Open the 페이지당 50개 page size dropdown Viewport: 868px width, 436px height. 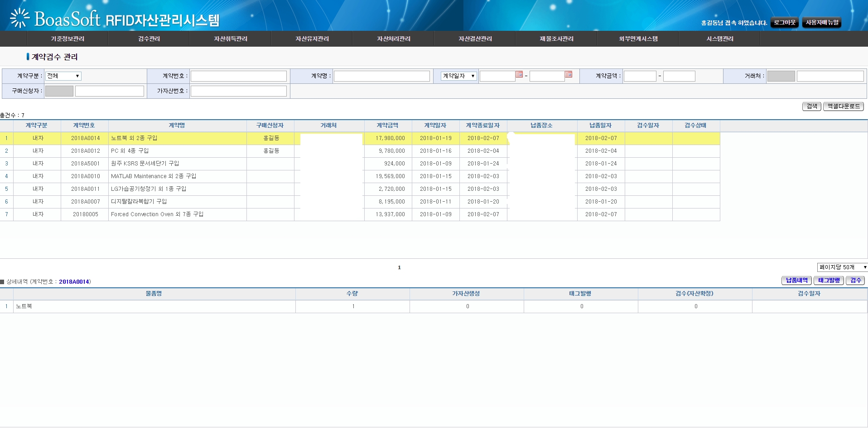(x=842, y=267)
